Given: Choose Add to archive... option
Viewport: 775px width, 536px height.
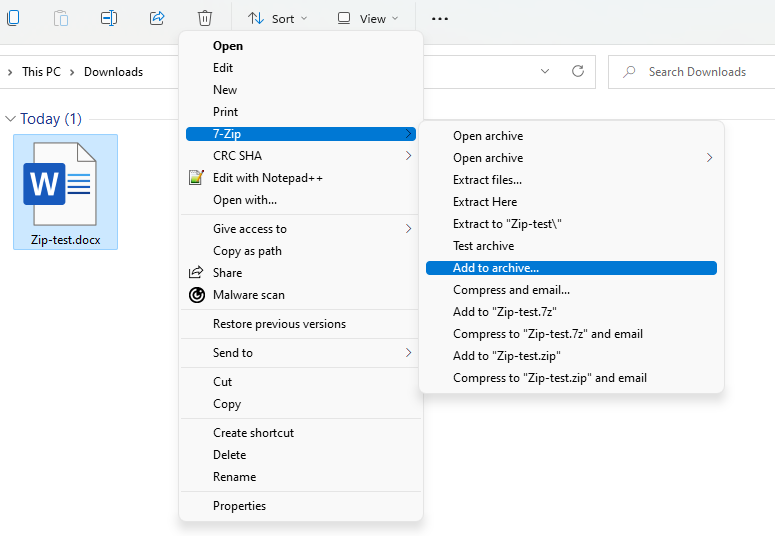Looking at the screenshot, I should 495,268.
